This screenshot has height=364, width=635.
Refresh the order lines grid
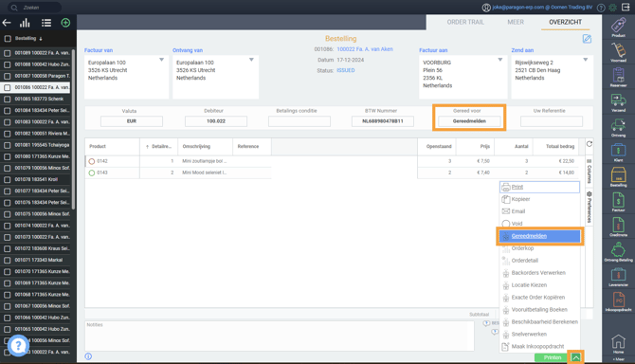(590, 144)
